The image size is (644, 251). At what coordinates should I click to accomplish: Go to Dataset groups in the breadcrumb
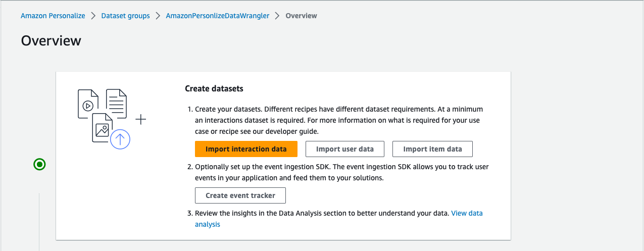click(125, 16)
